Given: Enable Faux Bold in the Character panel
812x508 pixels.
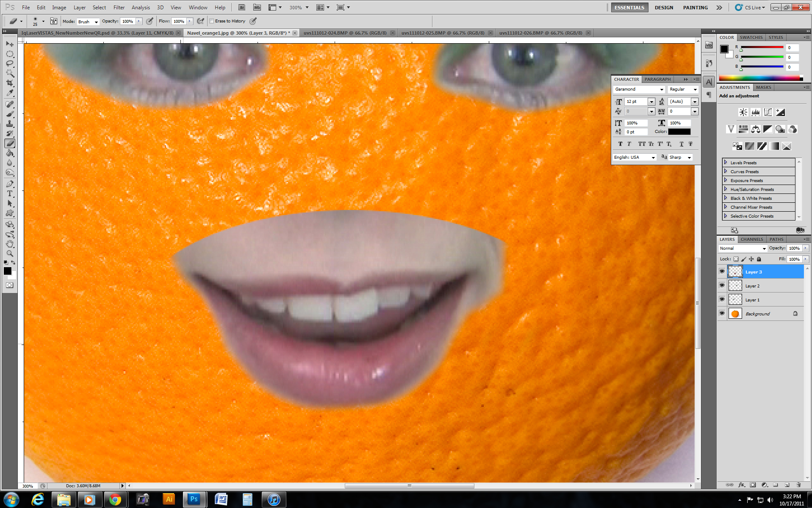Looking at the screenshot, I should (620, 144).
